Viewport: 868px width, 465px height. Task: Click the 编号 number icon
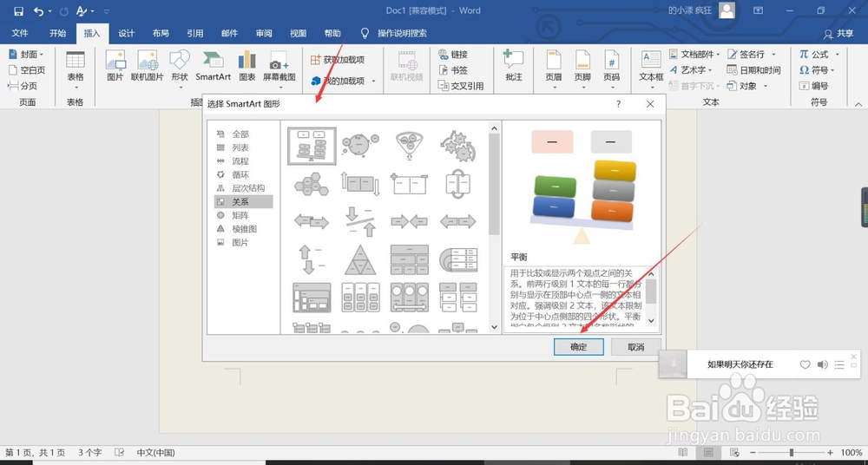805,86
